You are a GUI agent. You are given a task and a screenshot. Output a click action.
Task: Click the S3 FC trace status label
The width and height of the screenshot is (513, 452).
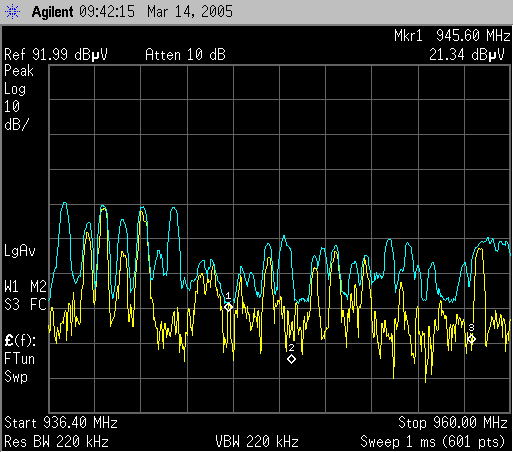(25, 305)
